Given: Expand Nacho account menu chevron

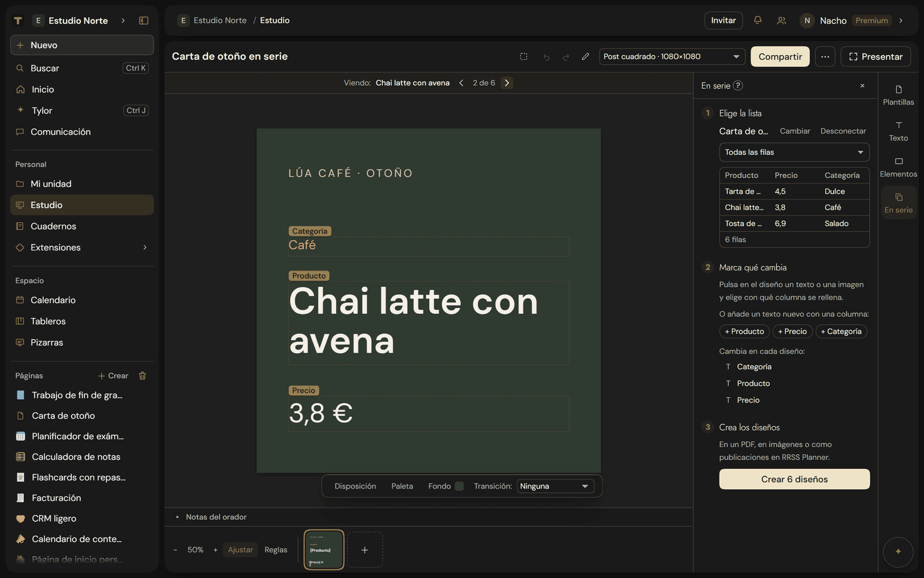Looking at the screenshot, I should coord(901,21).
